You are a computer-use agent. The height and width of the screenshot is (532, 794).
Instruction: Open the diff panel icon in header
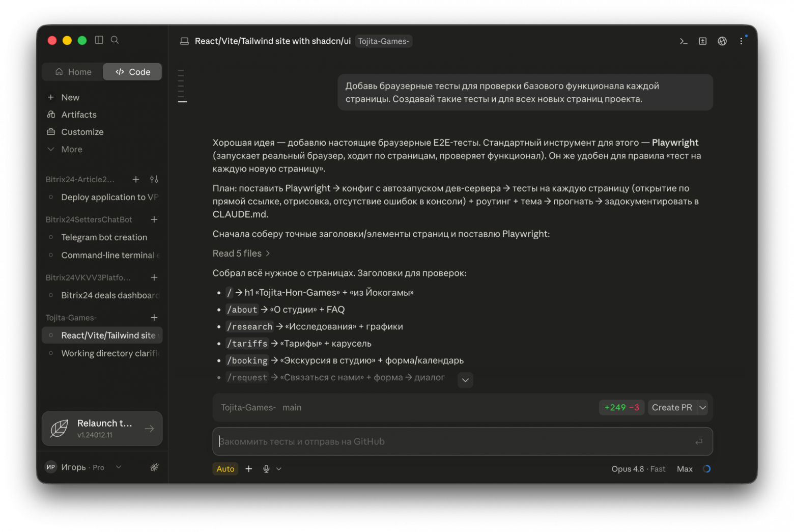pyautogui.click(x=703, y=41)
